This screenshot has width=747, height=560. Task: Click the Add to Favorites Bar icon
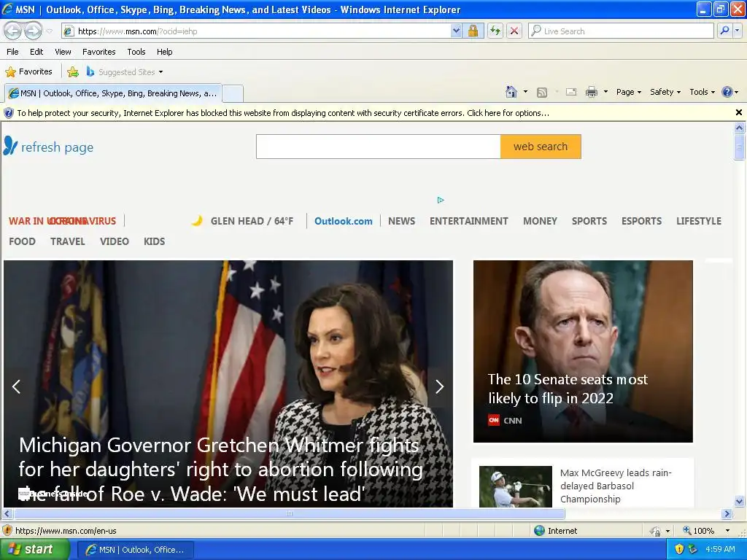pos(73,72)
